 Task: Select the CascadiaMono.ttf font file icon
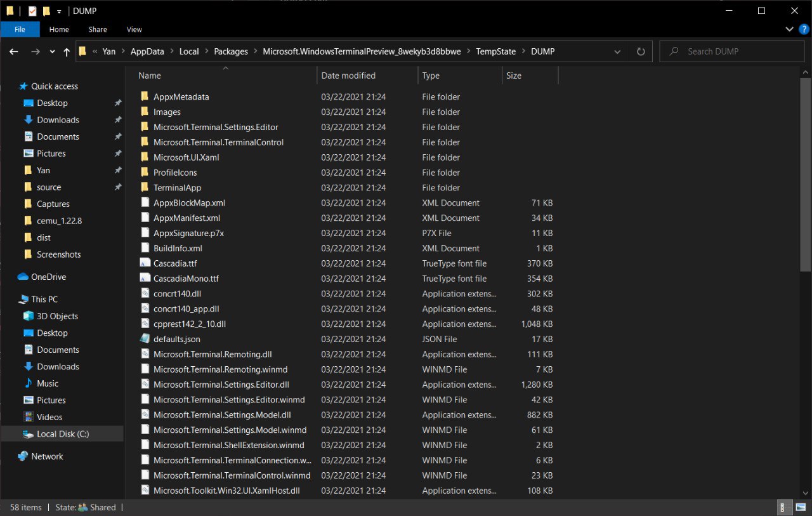(x=145, y=279)
